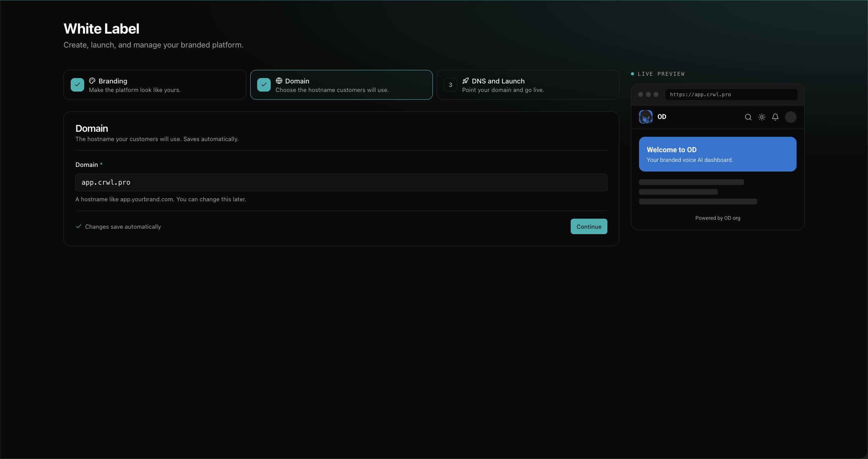Click the Welcome to OD banner
Viewport: 868px width, 459px height.
(x=718, y=154)
